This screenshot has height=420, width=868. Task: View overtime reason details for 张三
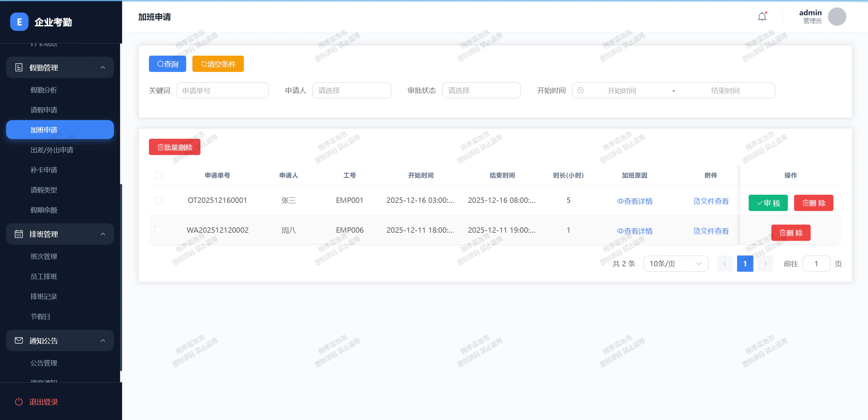(x=635, y=201)
